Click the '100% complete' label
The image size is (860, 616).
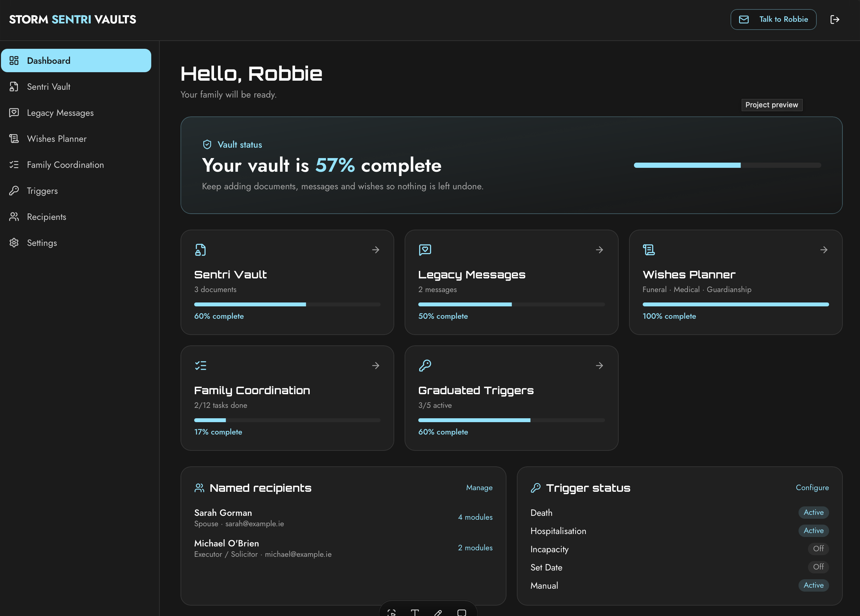tap(669, 316)
